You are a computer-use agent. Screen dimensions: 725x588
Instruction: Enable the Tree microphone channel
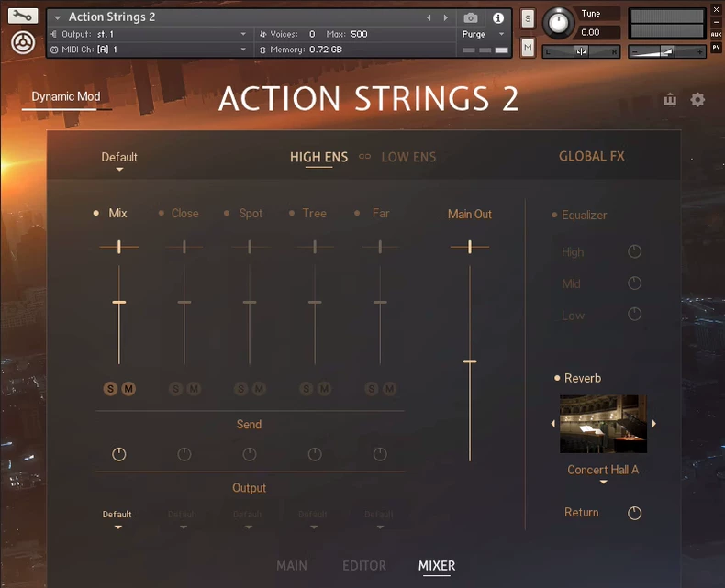pos(292,213)
